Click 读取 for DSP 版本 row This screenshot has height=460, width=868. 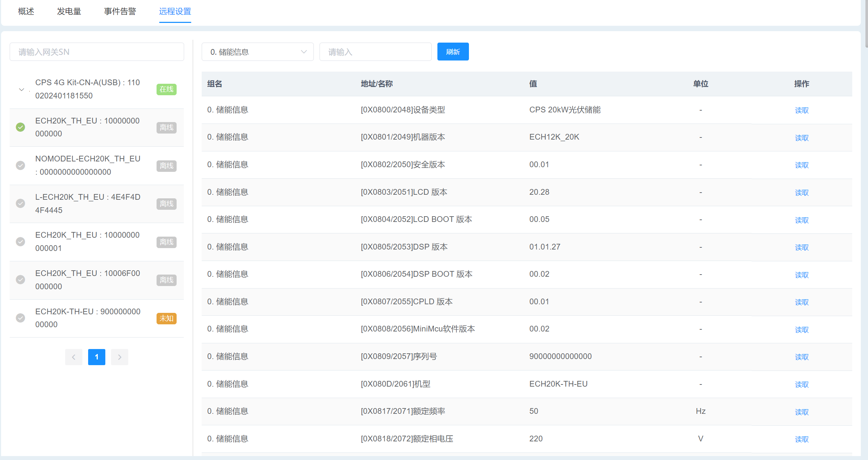point(802,247)
